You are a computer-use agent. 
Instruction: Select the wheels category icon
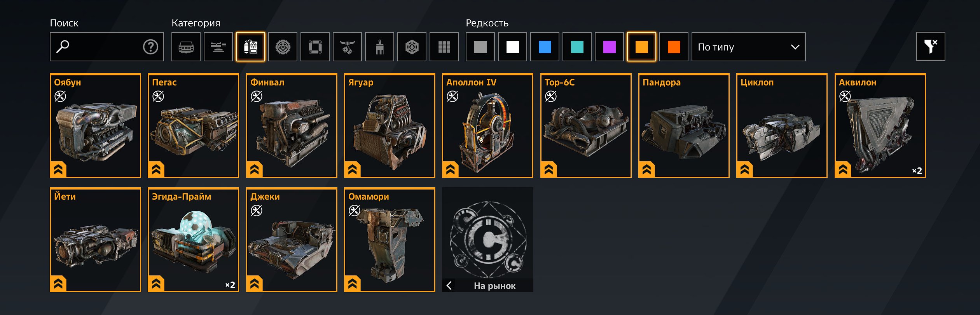[283, 47]
